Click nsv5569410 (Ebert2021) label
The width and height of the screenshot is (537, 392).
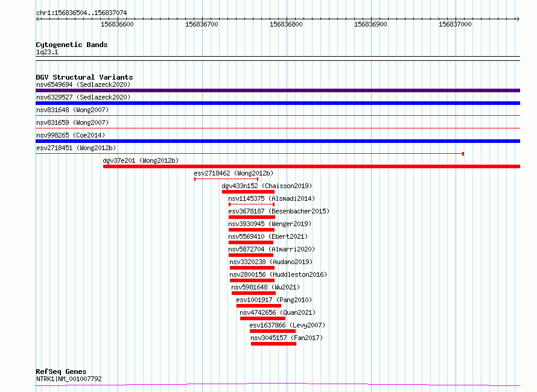(268, 236)
